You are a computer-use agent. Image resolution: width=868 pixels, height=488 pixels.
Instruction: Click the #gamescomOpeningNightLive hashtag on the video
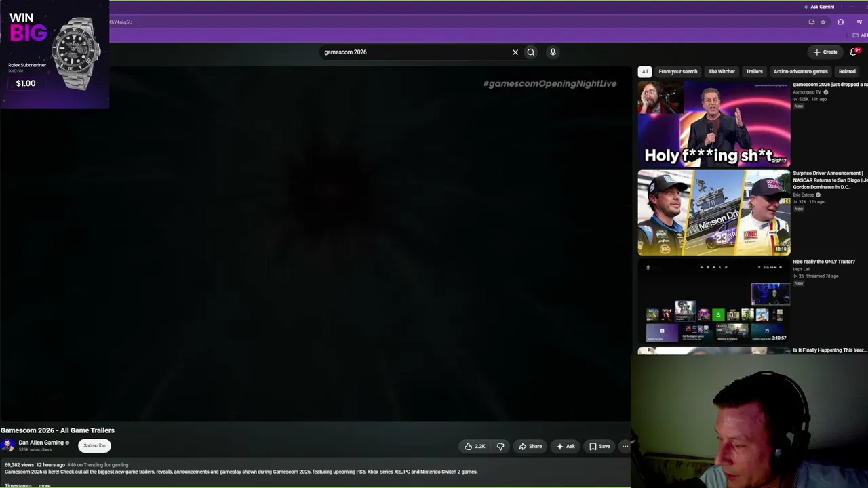[550, 83]
